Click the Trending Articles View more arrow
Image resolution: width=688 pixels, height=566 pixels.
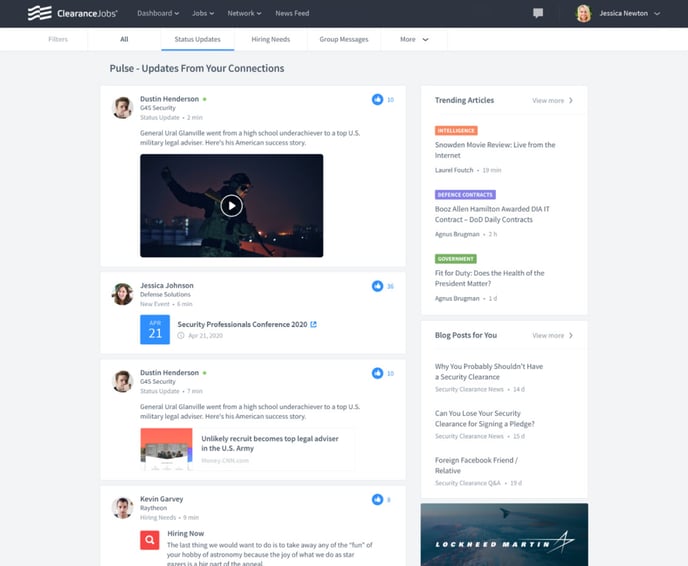click(x=571, y=100)
